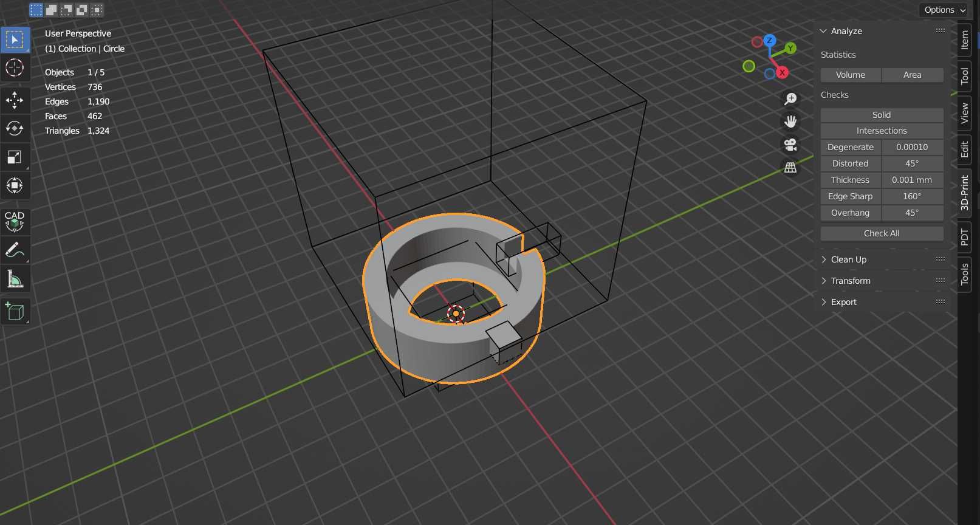980x525 pixels.
Task: Open the Edit sidebar tab
Action: pos(965,149)
